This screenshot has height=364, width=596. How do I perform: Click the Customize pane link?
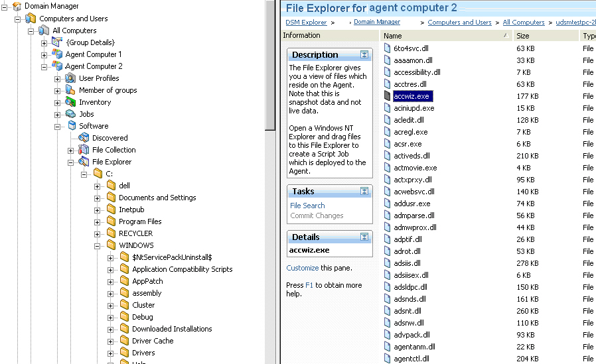click(303, 268)
